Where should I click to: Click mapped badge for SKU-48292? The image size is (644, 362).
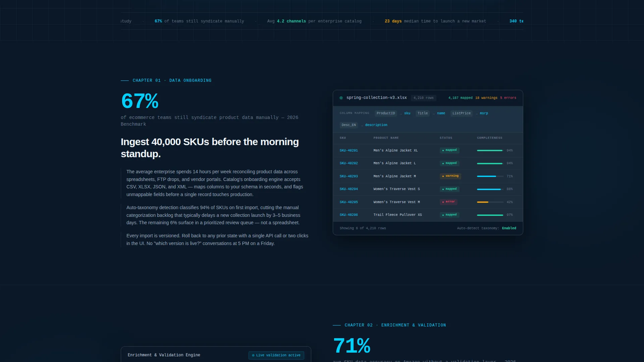point(449,163)
